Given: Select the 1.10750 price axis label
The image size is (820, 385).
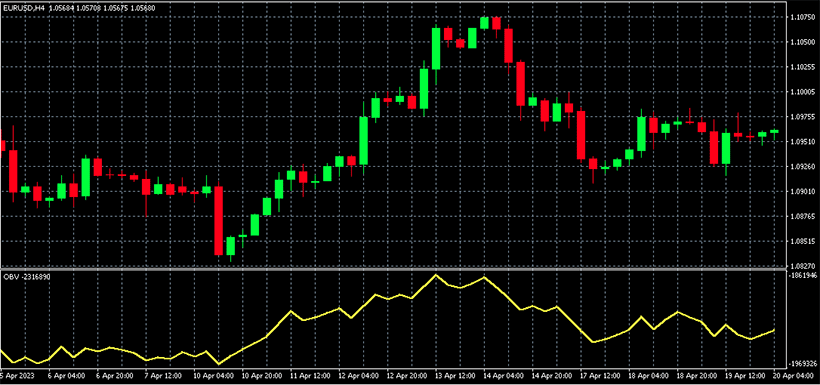Looking at the screenshot, I should pyautogui.click(x=803, y=17).
